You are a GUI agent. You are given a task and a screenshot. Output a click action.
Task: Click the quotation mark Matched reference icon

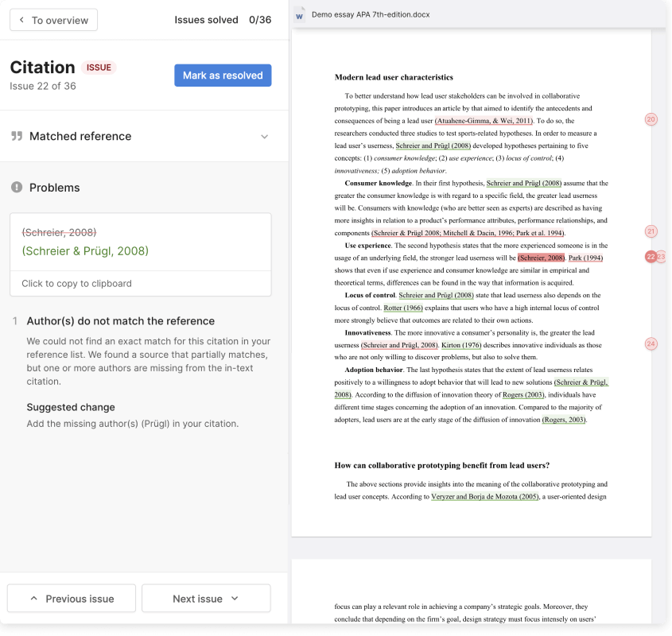click(x=17, y=136)
